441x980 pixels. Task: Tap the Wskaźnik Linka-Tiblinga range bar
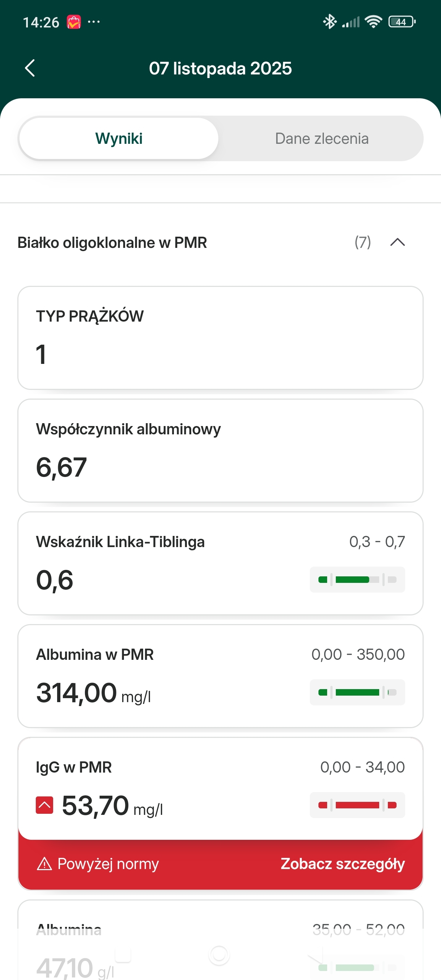click(x=357, y=580)
